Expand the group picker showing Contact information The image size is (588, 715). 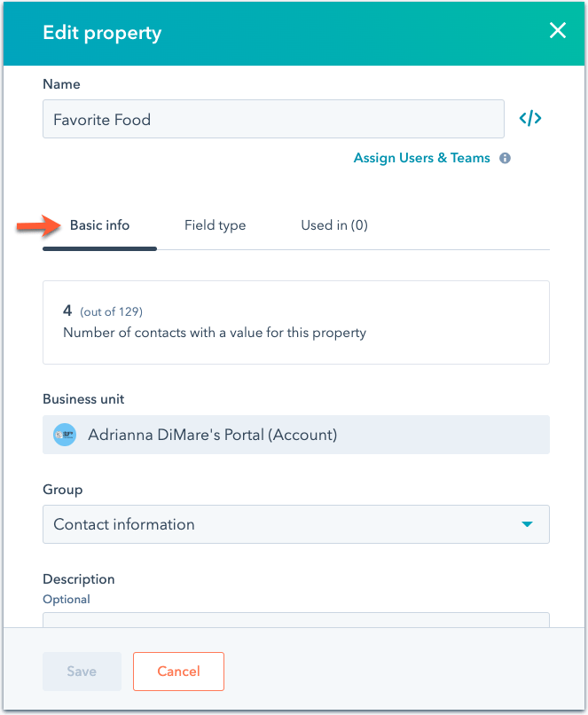tap(296, 524)
